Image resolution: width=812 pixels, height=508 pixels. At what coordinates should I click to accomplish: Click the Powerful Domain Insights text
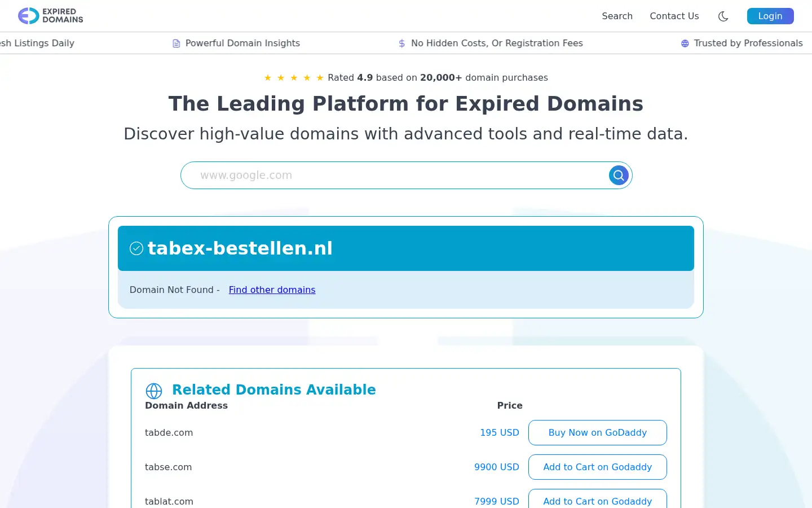tap(242, 43)
